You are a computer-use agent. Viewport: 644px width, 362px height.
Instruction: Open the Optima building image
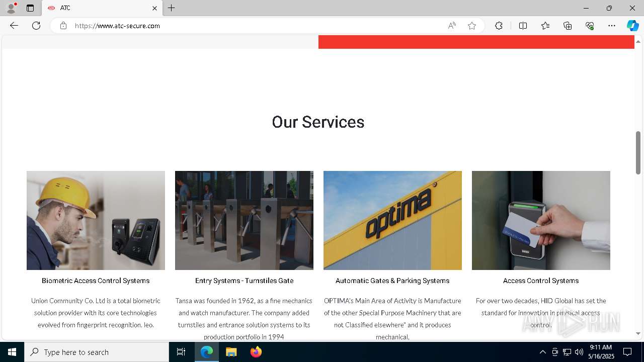392,220
